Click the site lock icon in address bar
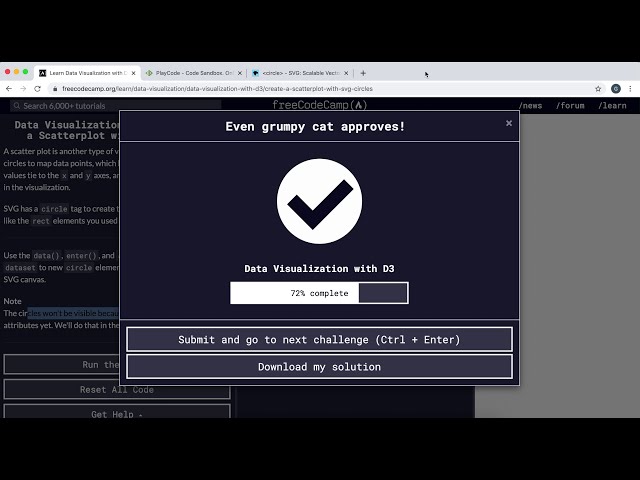This screenshot has width=640, height=480. pyautogui.click(x=55, y=88)
